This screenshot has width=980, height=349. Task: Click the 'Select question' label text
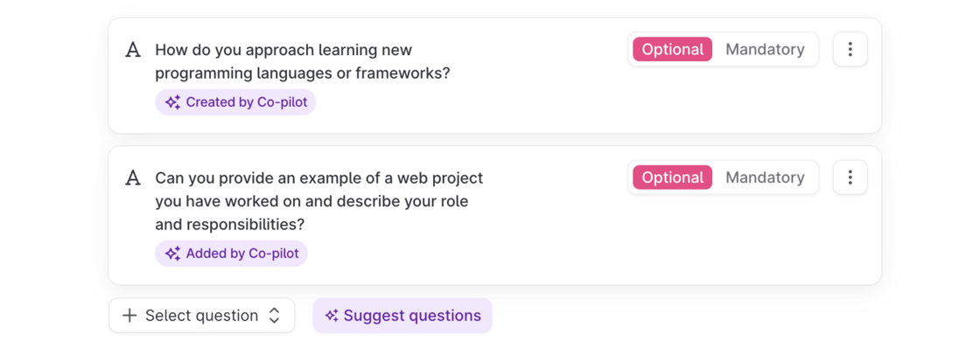[x=202, y=316]
